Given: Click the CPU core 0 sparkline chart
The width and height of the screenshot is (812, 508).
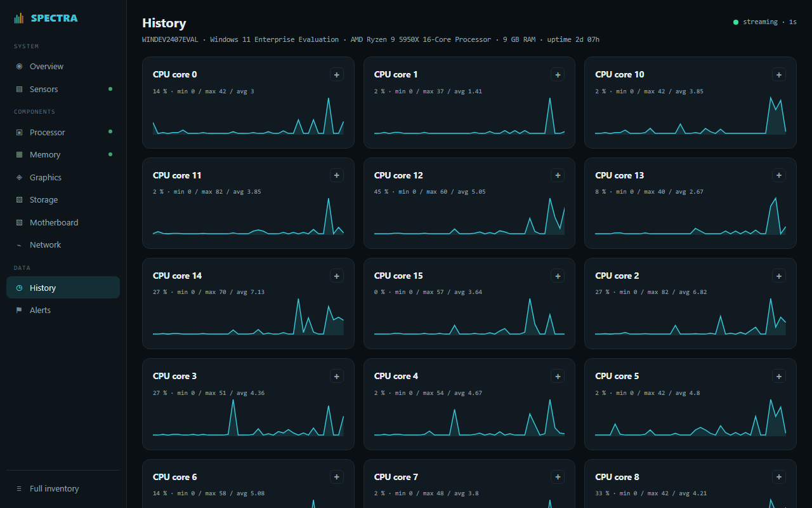Looking at the screenshot, I should click(x=248, y=116).
